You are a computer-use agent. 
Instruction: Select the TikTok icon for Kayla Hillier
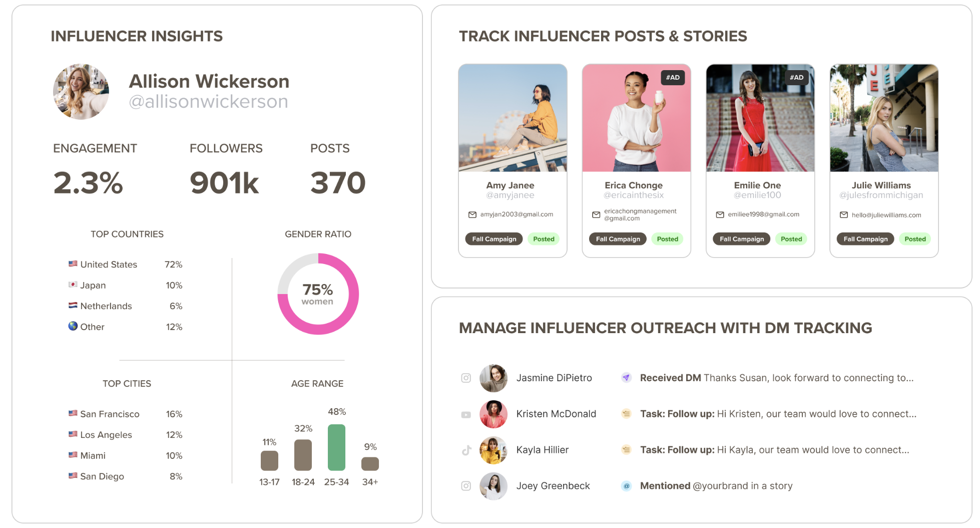click(x=465, y=450)
